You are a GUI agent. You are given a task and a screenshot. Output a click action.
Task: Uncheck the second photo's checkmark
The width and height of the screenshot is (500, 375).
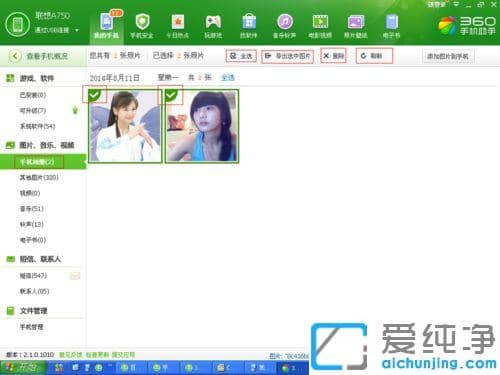point(171,95)
